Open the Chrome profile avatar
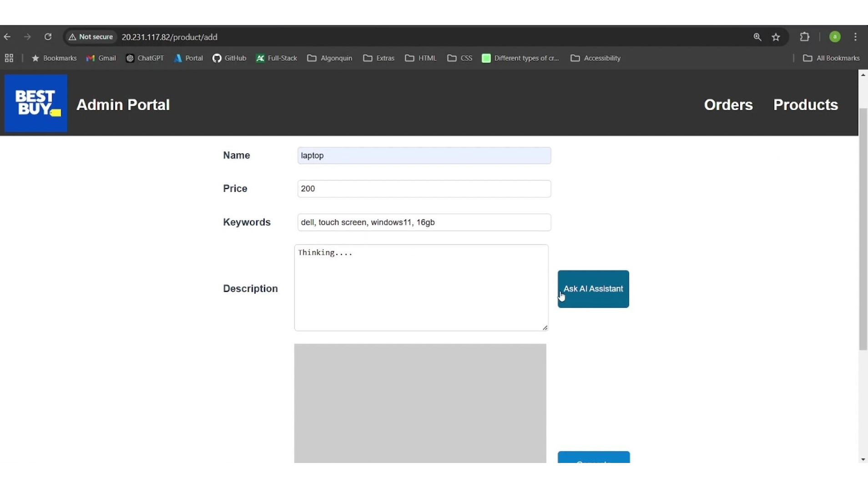 coord(835,37)
